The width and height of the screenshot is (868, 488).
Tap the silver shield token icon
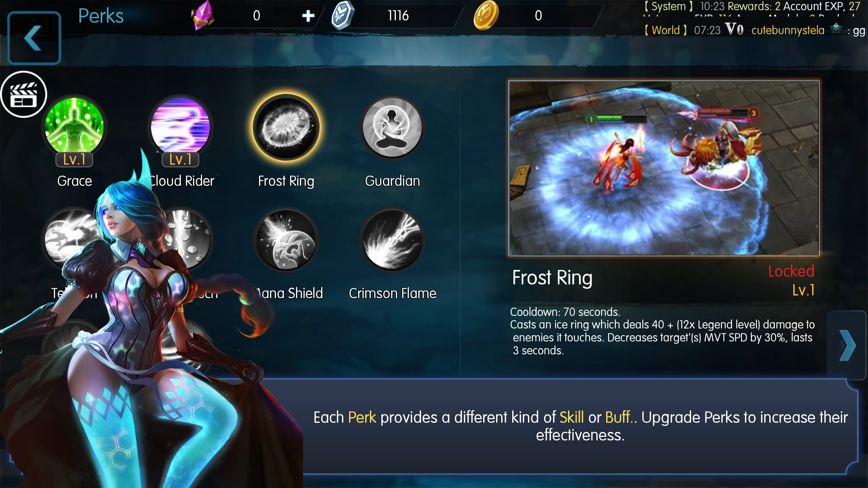click(342, 16)
